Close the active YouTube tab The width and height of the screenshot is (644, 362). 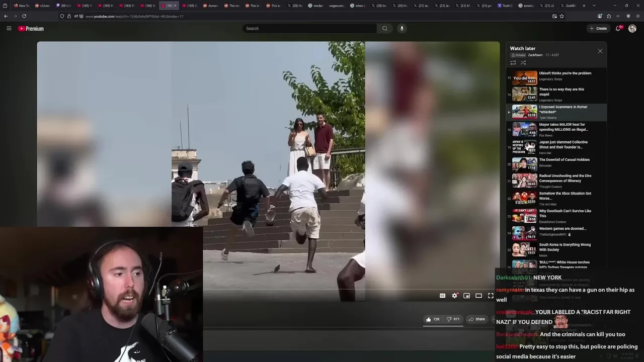click(175, 6)
